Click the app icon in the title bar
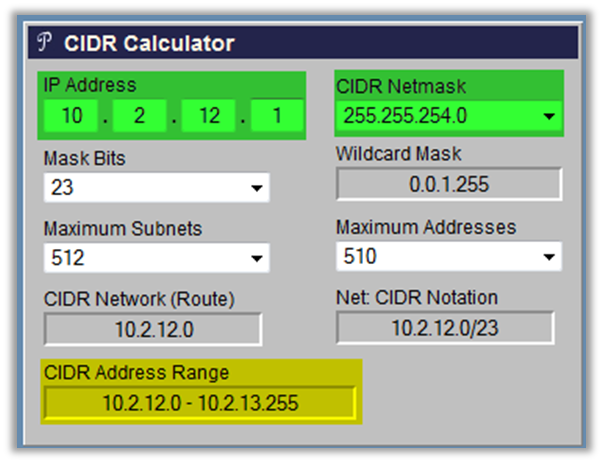This screenshot has height=463, width=603. (x=43, y=43)
